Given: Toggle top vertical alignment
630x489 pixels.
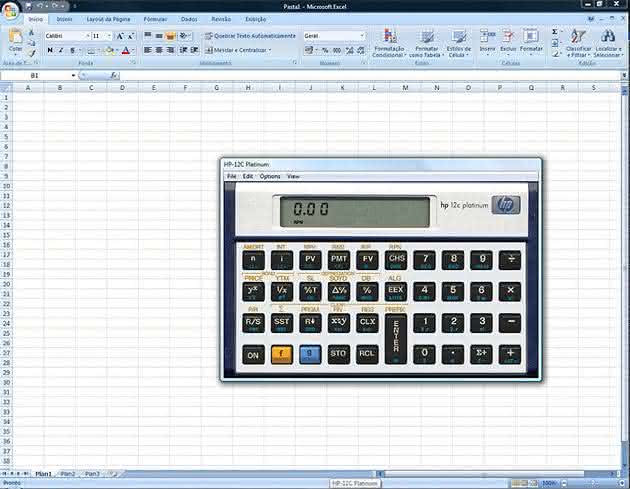Looking at the screenshot, I should (x=148, y=36).
